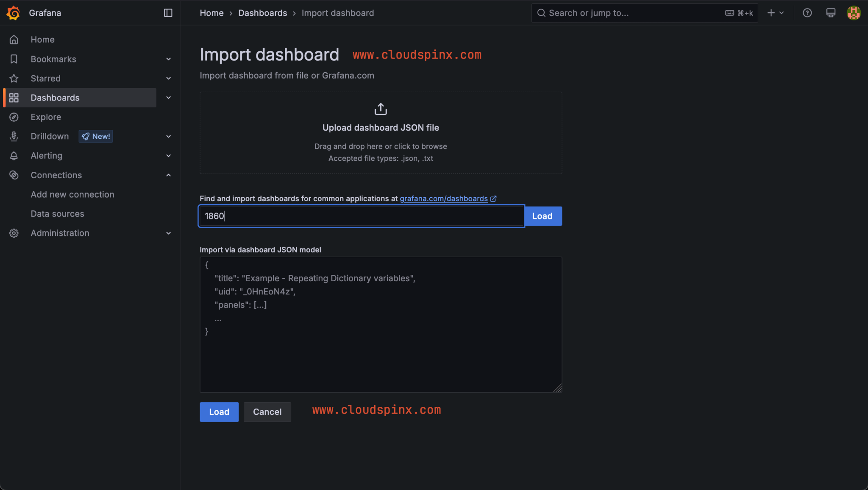The width and height of the screenshot is (868, 490).
Task: Open the Alerting bell section
Action: click(14, 156)
